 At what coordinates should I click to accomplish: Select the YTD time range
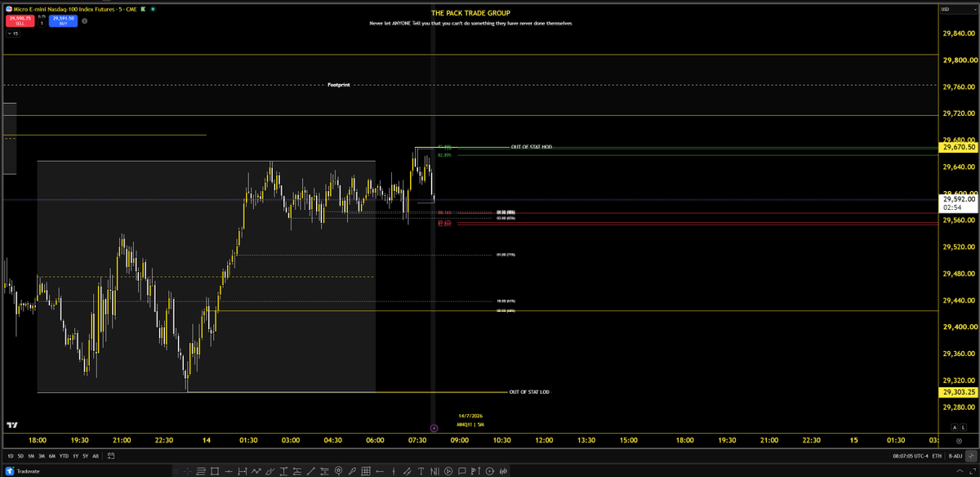[64, 455]
